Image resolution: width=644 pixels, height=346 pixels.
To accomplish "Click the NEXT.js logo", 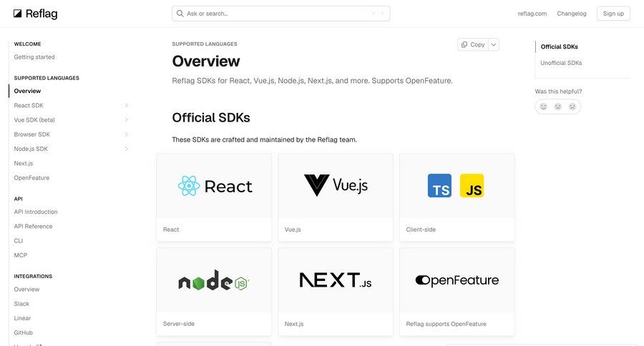I will pos(336,280).
